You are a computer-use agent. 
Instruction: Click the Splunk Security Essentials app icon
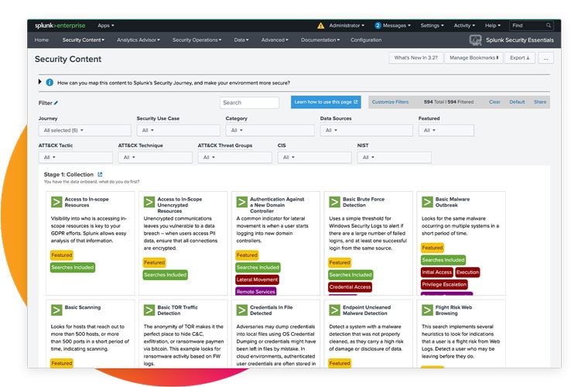pos(476,40)
